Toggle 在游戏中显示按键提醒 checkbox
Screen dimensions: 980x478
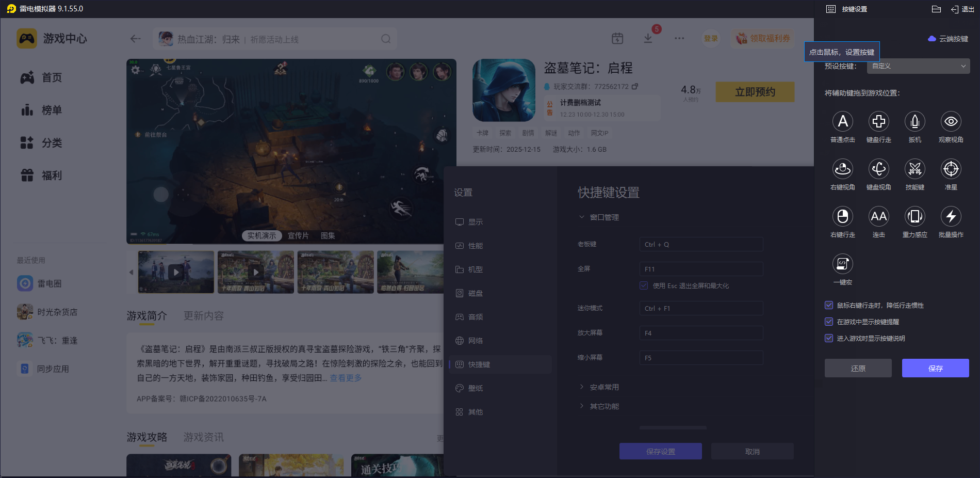(829, 322)
